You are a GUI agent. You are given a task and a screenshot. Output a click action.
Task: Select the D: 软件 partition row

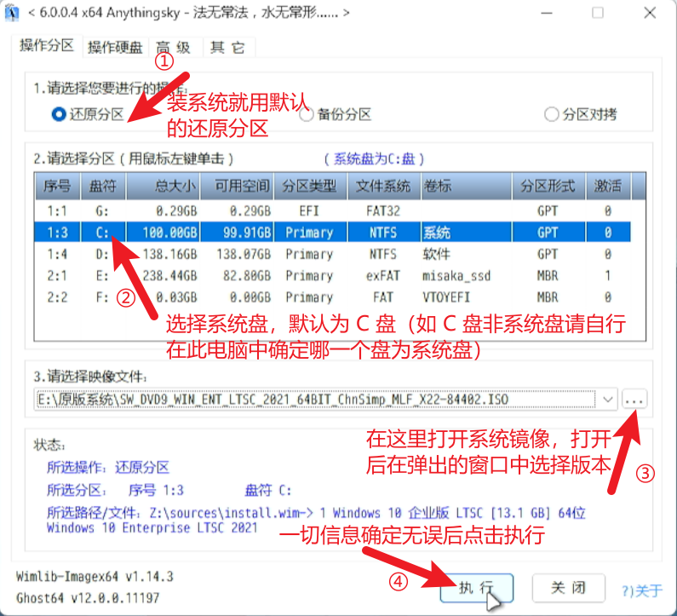pos(332,254)
